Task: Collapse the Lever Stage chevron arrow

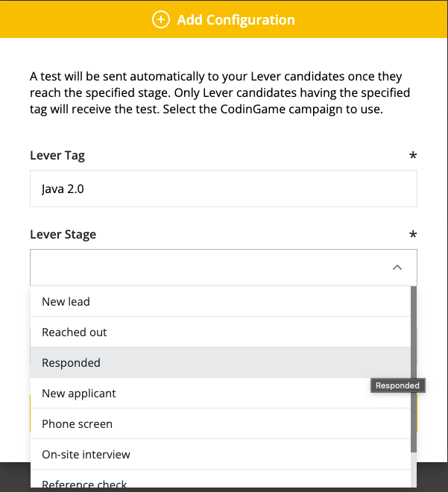Action: pos(397,268)
